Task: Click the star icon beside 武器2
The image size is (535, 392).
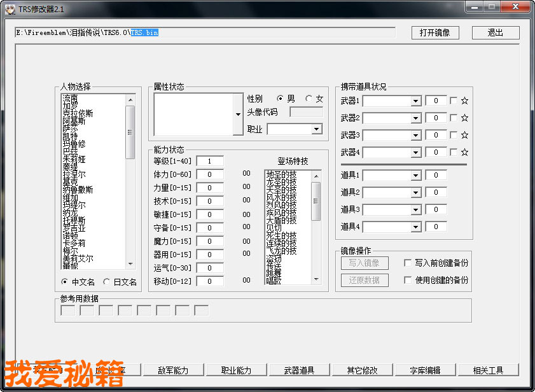Action: [464, 118]
